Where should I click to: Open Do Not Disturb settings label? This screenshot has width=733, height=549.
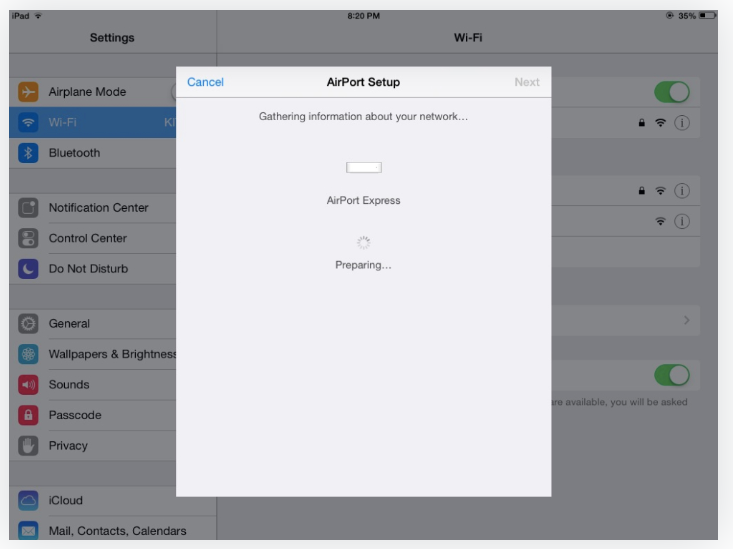(88, 269)
